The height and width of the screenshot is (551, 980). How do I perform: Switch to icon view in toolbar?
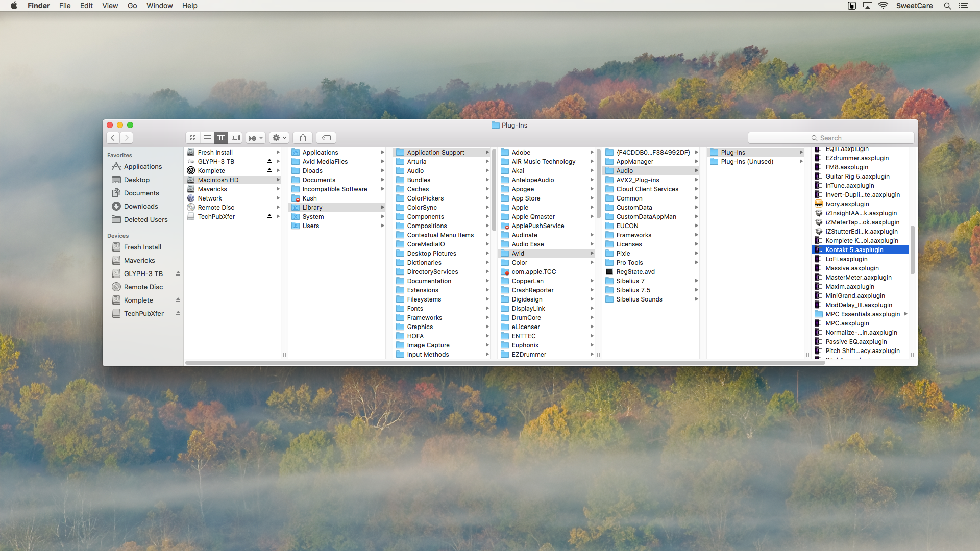click(193, 138)
